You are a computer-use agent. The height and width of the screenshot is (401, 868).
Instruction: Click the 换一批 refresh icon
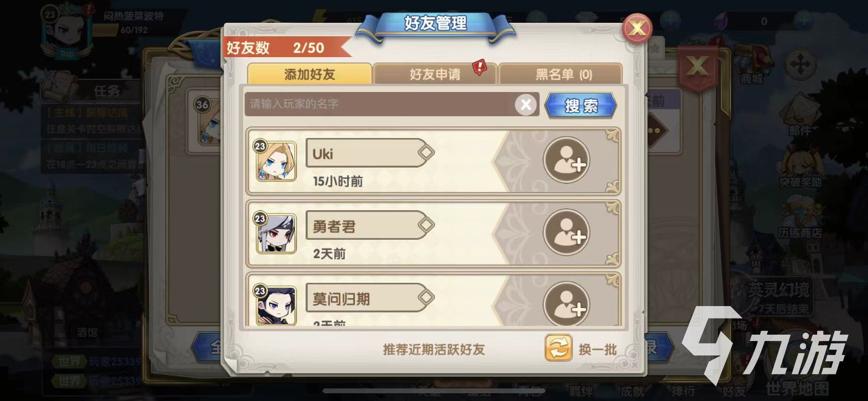pyautogui.click(x=558, y=348)
